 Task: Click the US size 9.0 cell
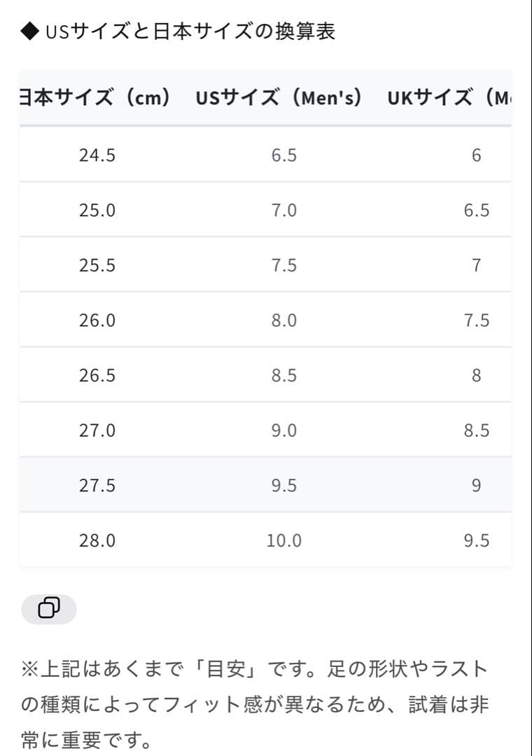click(284, 430)
